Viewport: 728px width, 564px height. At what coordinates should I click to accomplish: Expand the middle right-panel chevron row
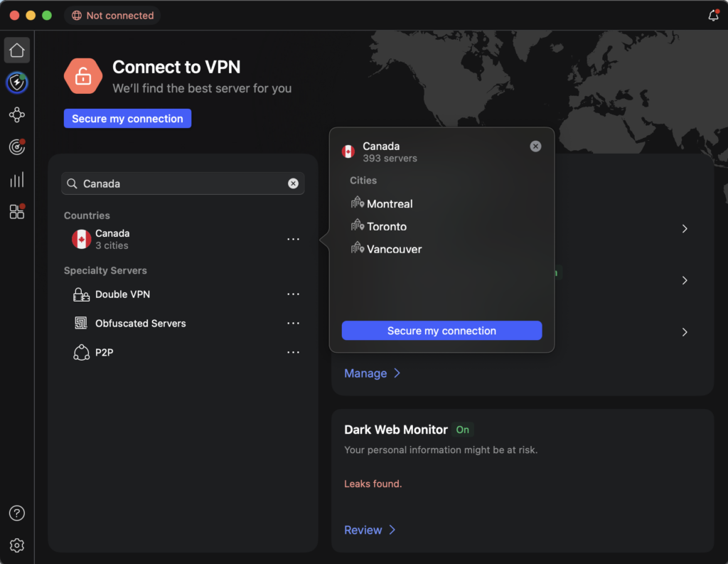click(685, 280)
